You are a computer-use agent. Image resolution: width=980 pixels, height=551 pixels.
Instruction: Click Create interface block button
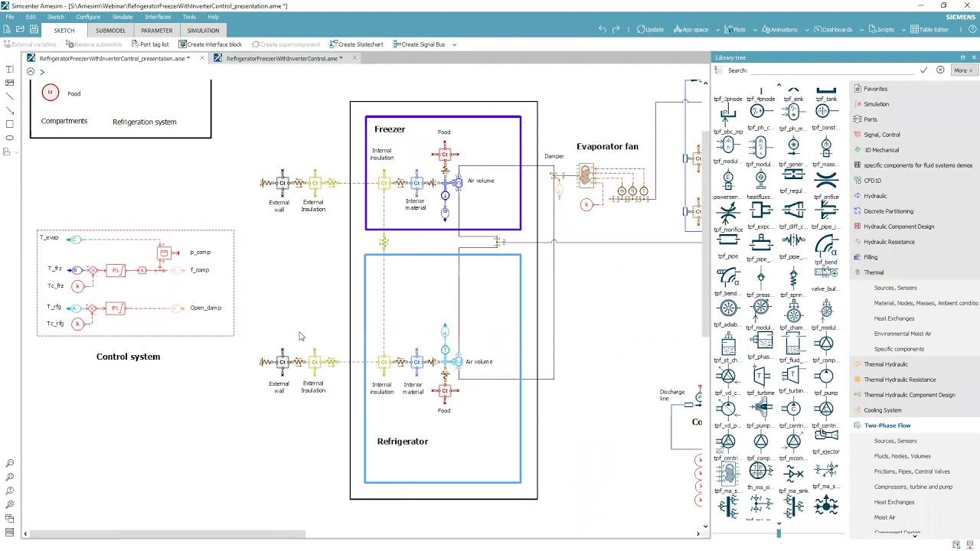click(210, 44)
